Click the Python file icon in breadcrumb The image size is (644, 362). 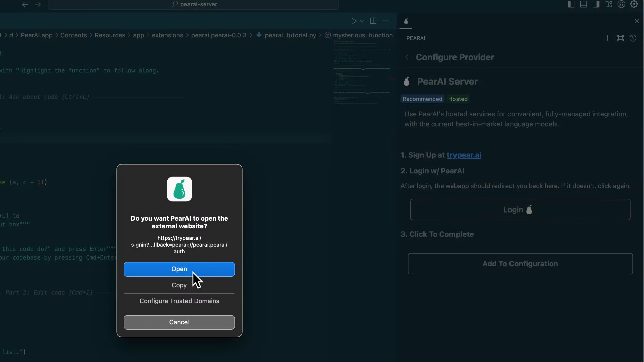pos(259,35)
